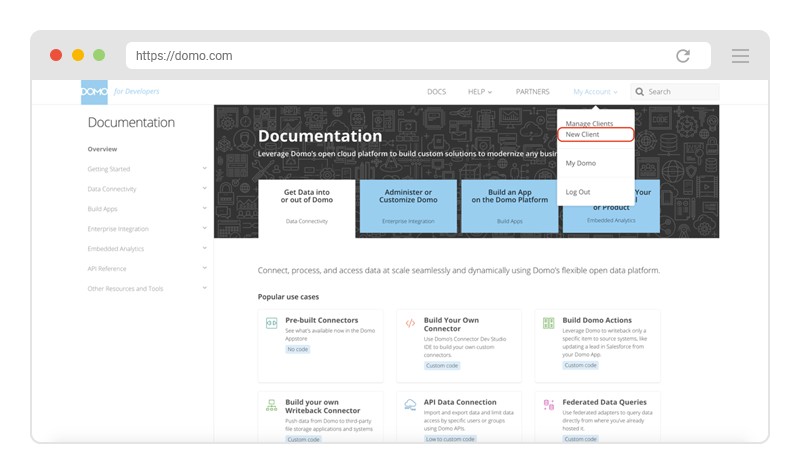The height and width of the screenshot is (474, 800).
Task: Click the browser reload icon
Action: (x=683, y=56)
